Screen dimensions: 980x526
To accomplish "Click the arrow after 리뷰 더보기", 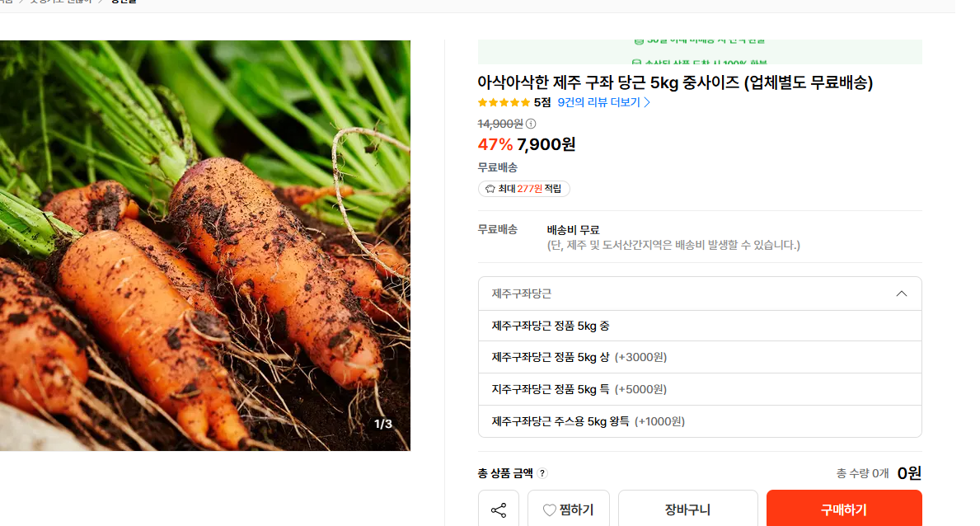I will [647, 102].
